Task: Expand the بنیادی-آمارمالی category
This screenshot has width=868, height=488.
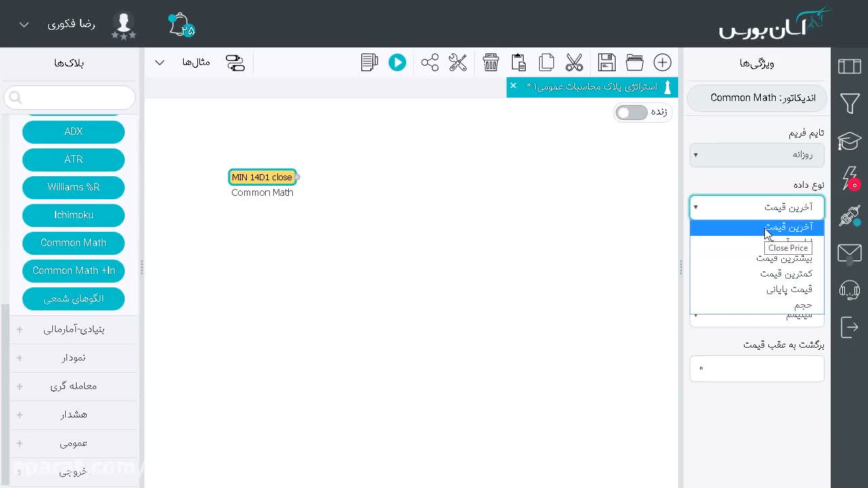Action: click(73, 329)
